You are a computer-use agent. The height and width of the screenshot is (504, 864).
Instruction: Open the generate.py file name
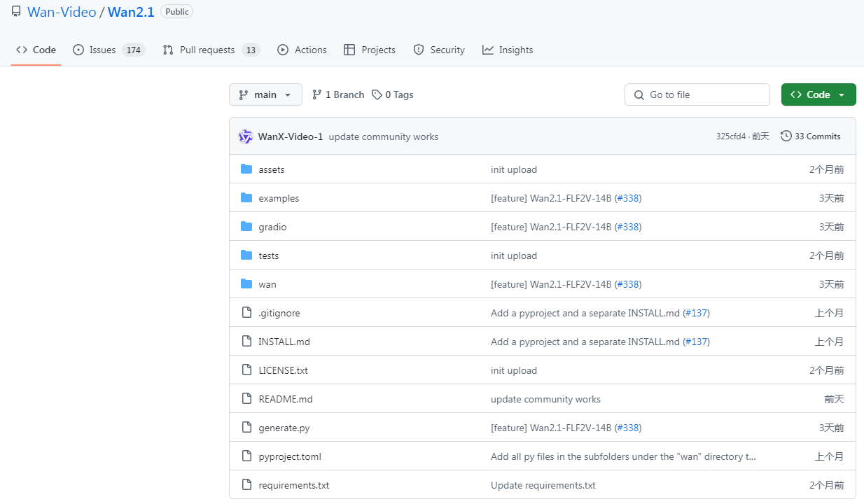[284, 428]
